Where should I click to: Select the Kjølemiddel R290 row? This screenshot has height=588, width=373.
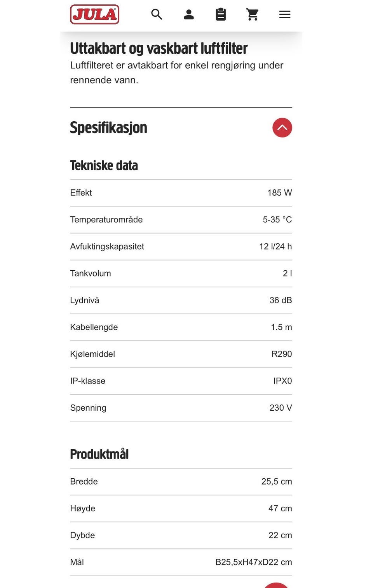point(181,354)
